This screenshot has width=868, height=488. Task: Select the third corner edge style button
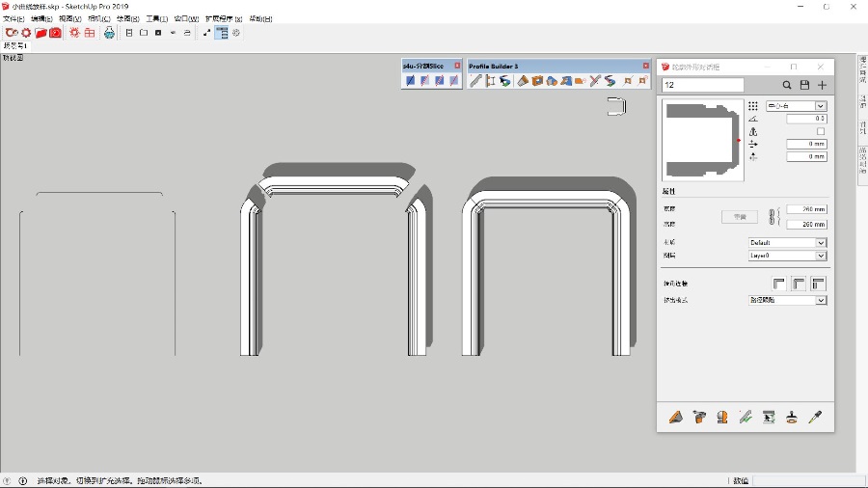click(818, 284)
